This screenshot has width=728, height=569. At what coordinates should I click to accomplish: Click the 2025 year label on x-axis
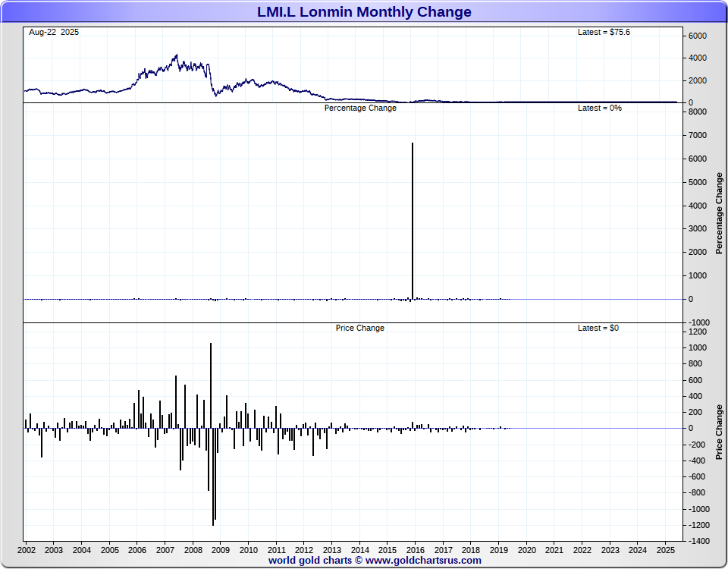click(665, 550)
